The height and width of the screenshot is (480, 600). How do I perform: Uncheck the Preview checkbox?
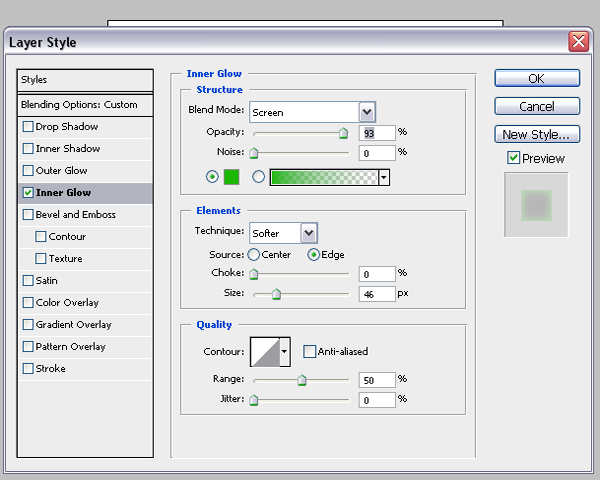click(514, 158)
